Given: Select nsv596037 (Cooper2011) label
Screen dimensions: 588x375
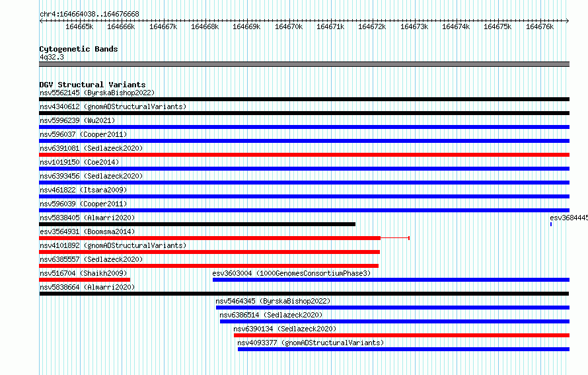Looking at the screenshot, I should (x=83, y=134).
